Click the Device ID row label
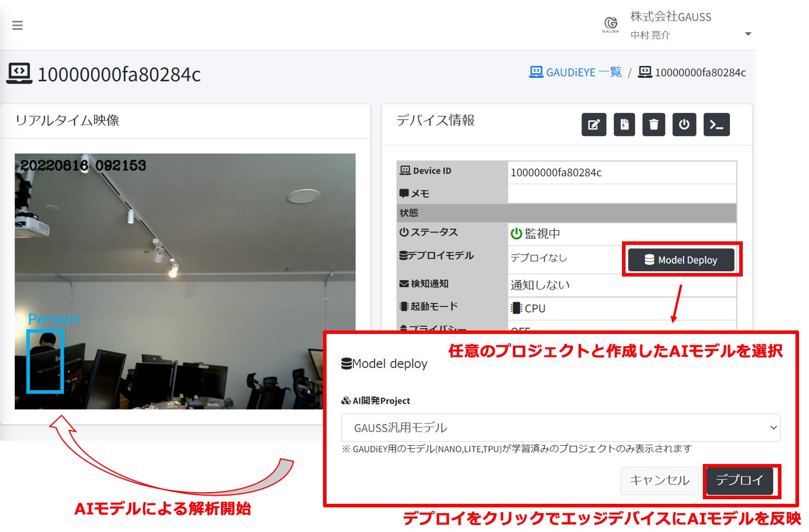Viewport: 809px width, 532px height. click(x=426, y=170)
